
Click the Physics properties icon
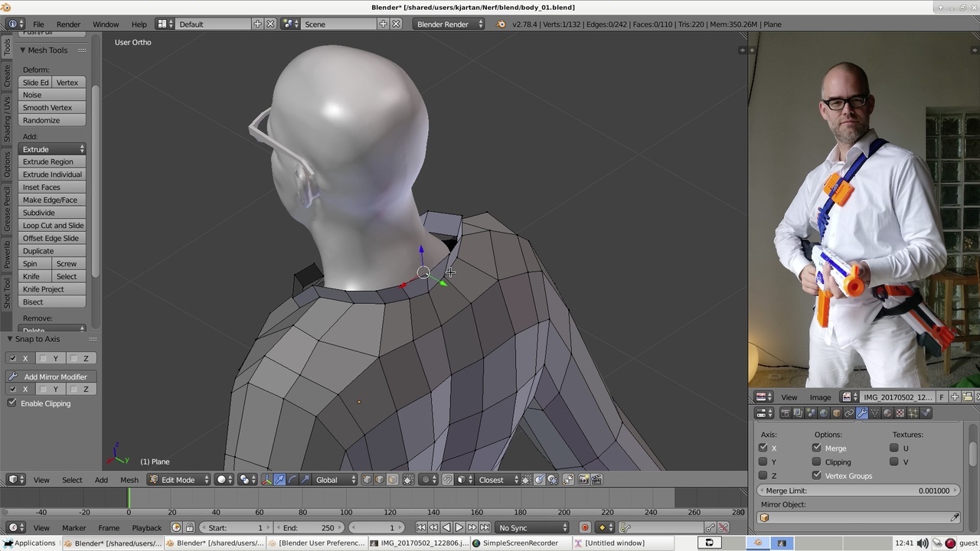click(924, 413)
